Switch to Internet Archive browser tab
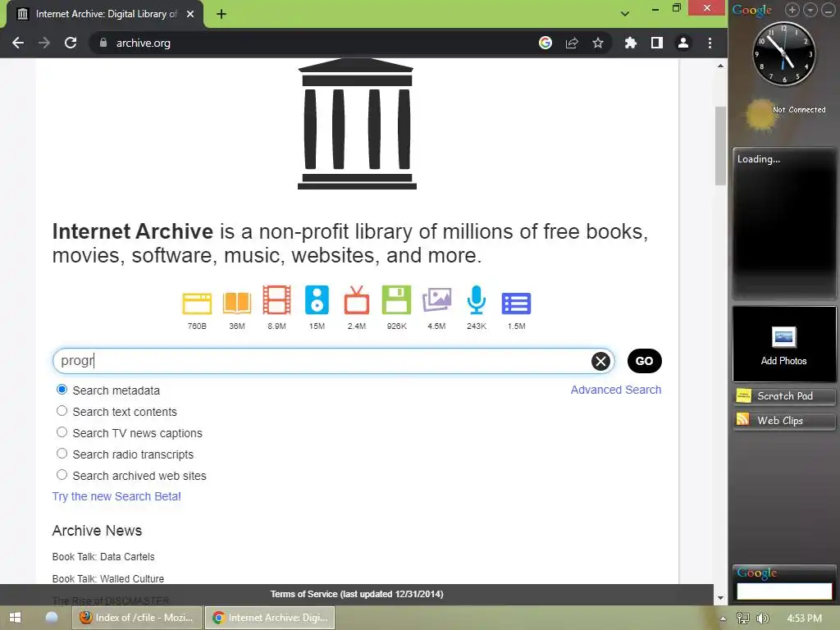 (x=105, y=15)
